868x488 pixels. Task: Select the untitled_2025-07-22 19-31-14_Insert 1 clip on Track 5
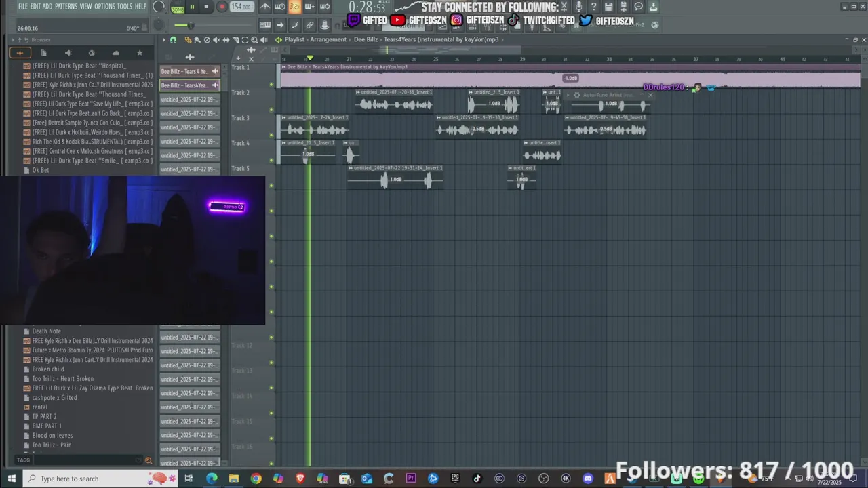click(395, 177)
